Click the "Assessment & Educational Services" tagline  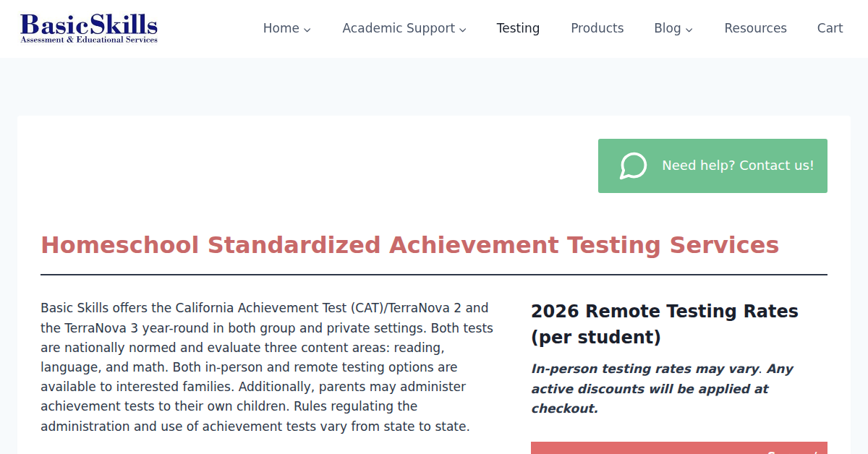click(89, 40)
